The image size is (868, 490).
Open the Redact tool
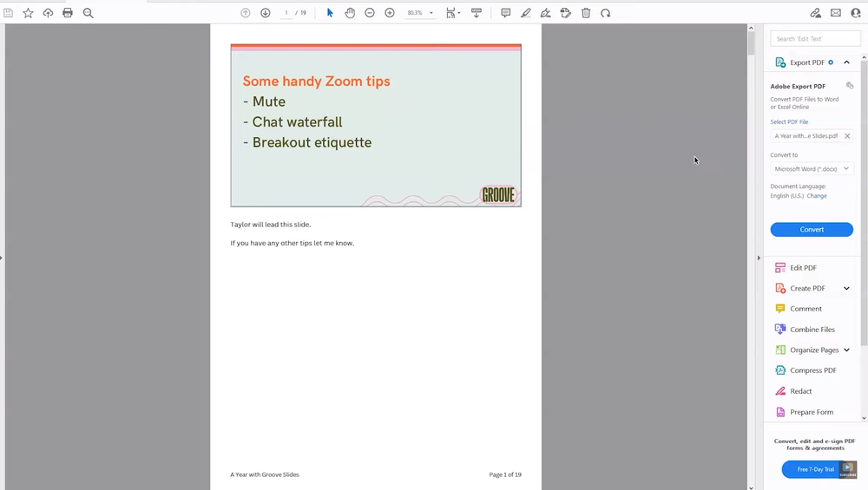point(800,391)
